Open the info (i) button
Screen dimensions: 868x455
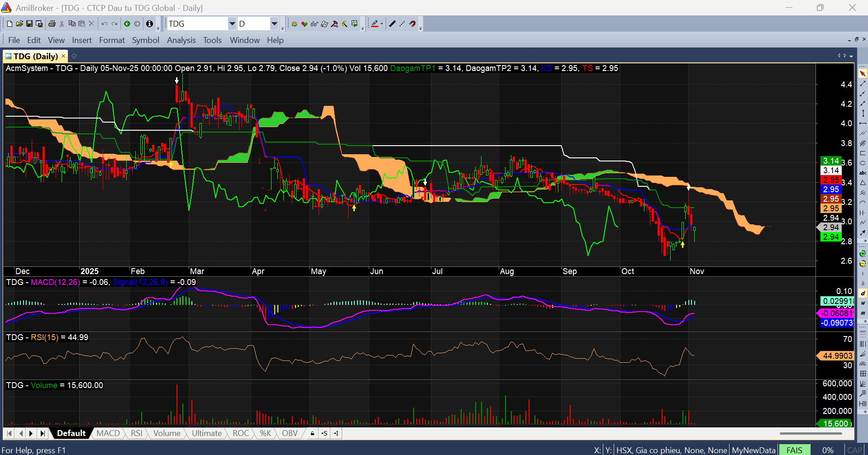pos(150,24)
